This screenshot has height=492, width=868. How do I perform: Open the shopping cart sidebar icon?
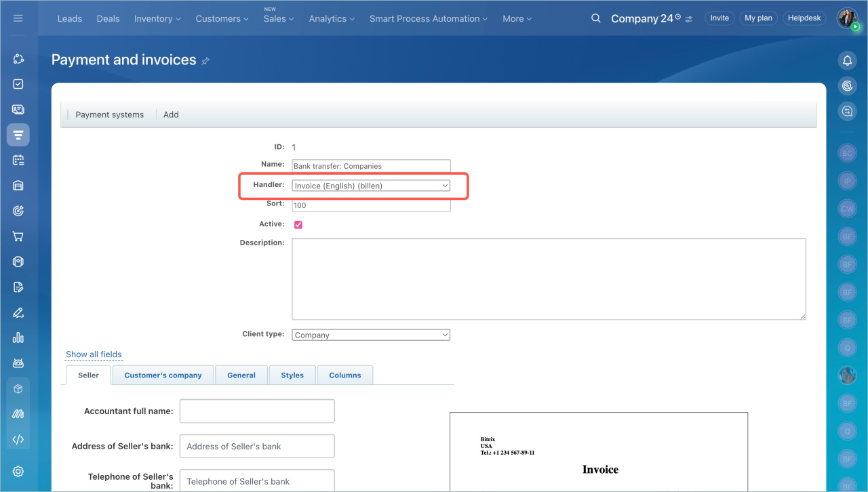(x=18, y=237)
